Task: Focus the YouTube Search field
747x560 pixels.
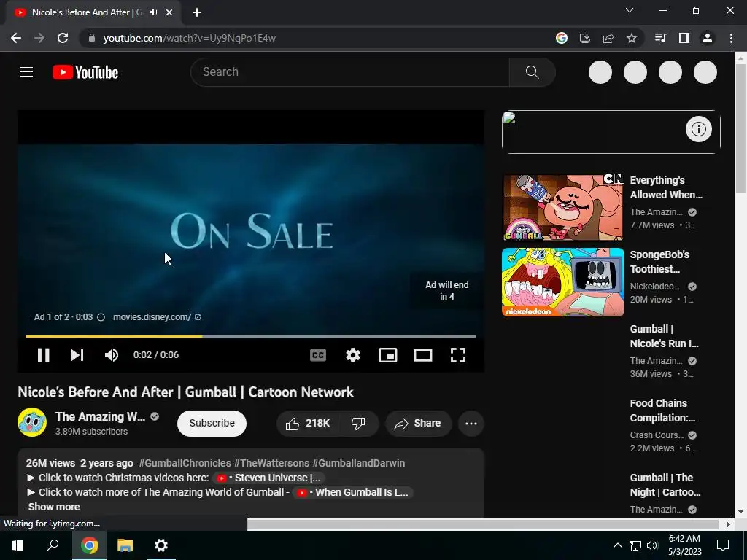Action: tap(350, 72)
